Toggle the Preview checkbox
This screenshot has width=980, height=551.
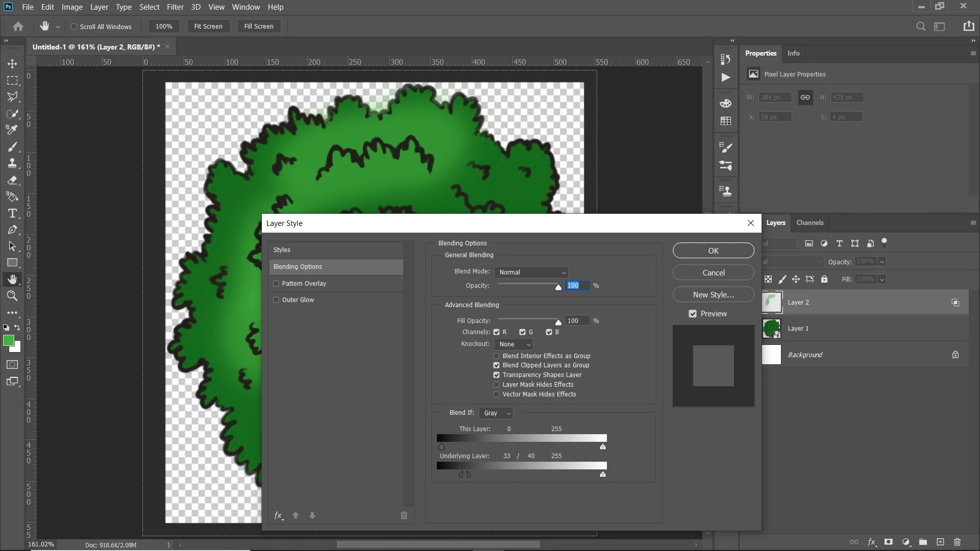693,314
